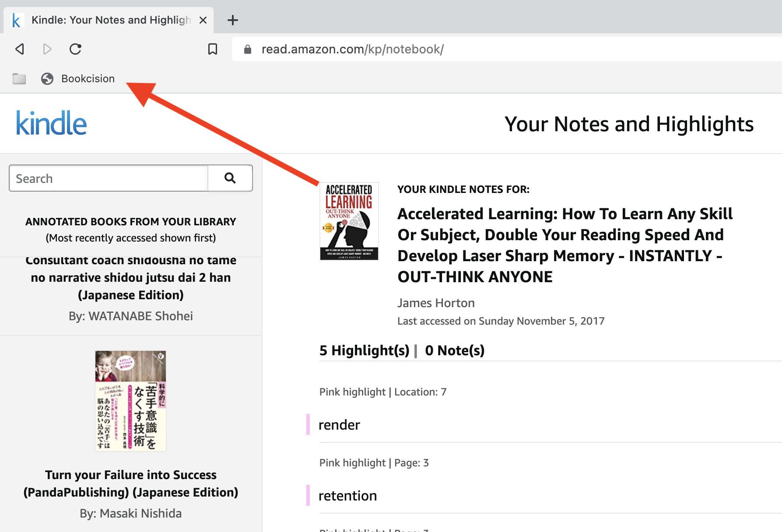
Task: Click the browser forward arrow
Action: pyautogui.click(x=47, y=49)
